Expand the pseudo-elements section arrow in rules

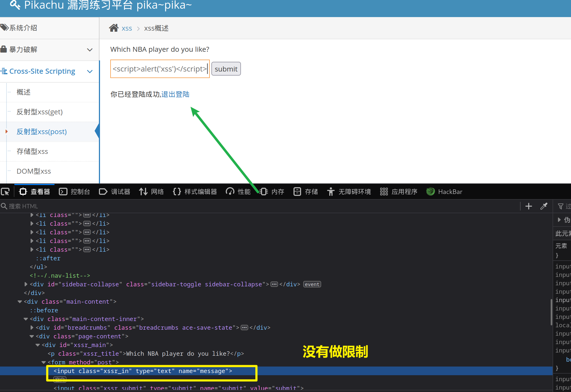(559, 220)
